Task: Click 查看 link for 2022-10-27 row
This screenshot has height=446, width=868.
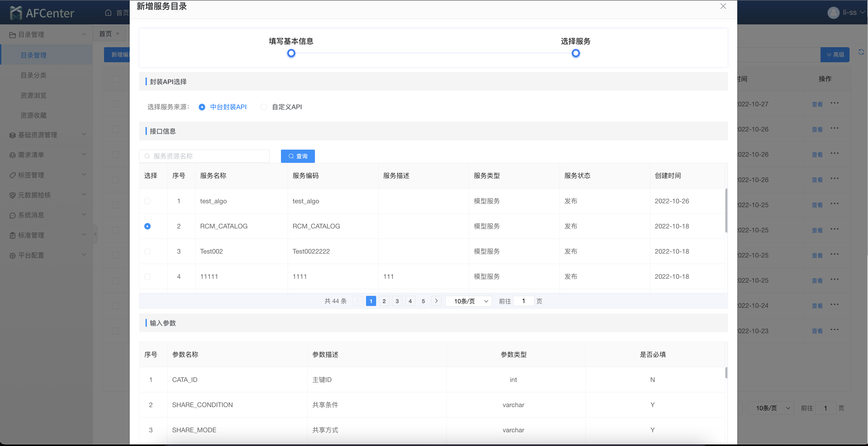Action: (817, 104)
